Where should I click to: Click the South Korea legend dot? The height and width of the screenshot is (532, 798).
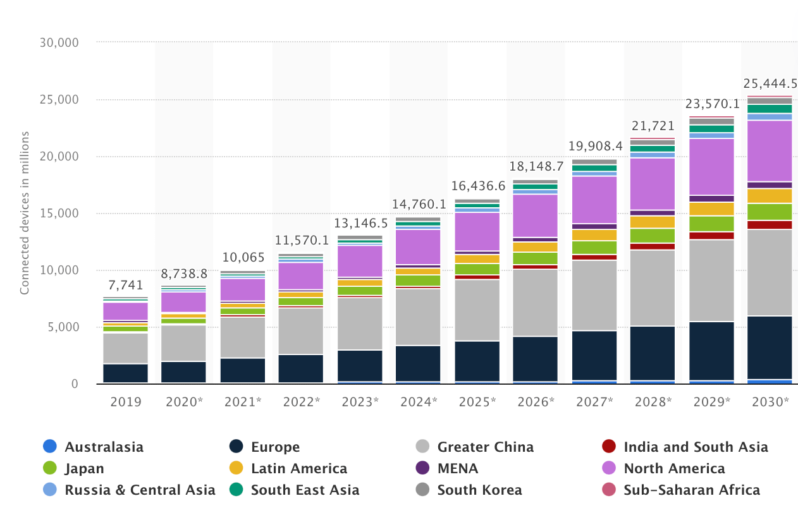423,490
